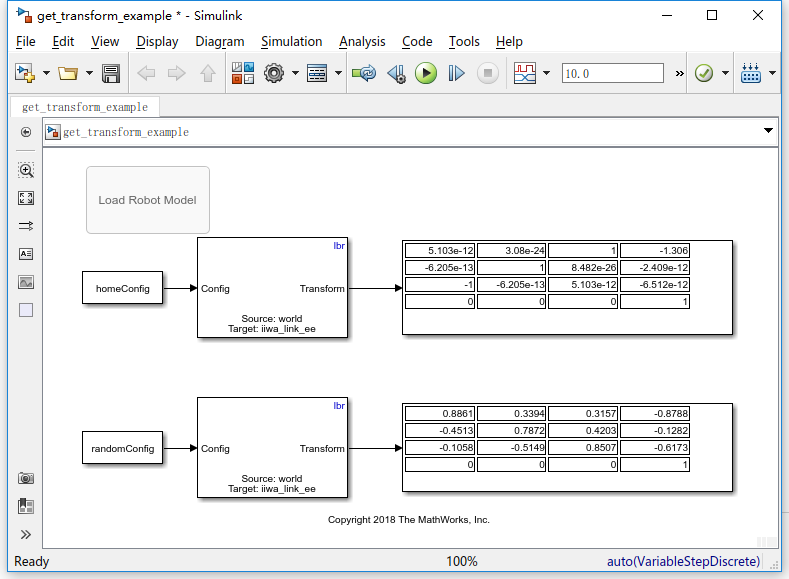This screenshot has height=579, width=789.
Task: Click the Forward navigation arrow
Action: [176, 73]
